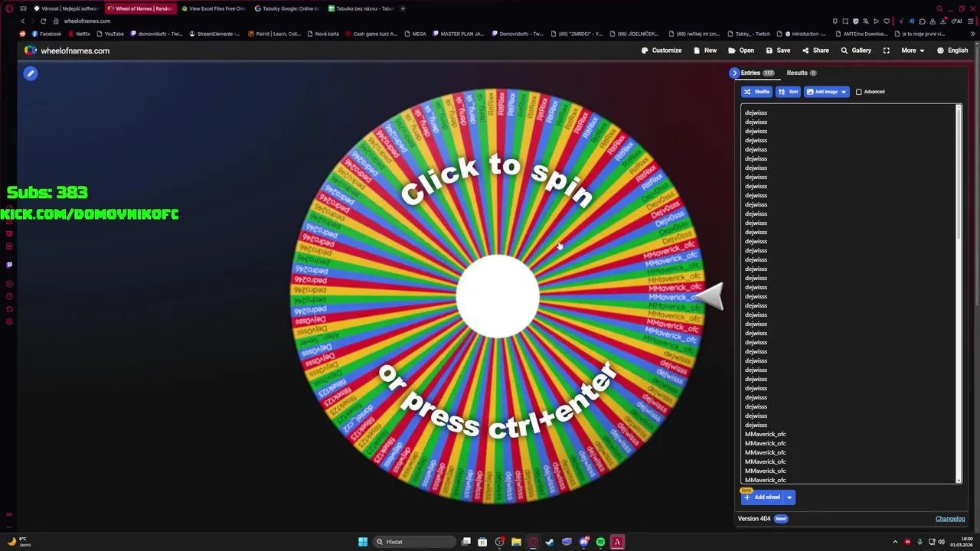Collapse the entries panel with the chevron
Image resolution: width=980 pixels, height=551 pixels.
point(734,73)
